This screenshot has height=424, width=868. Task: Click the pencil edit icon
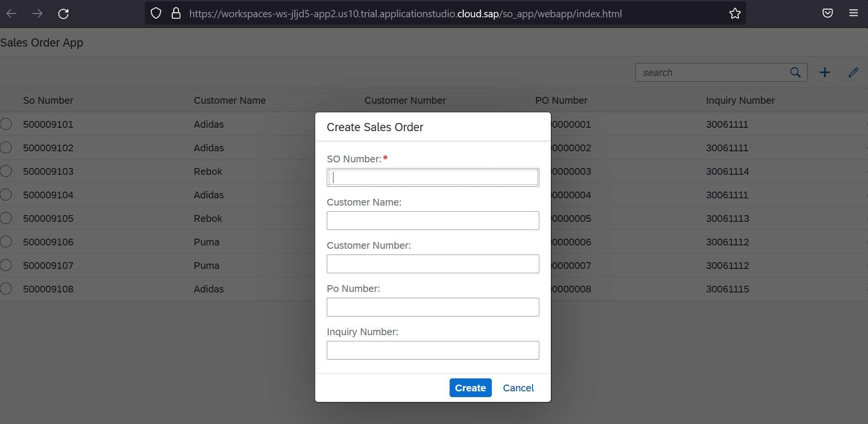tap(853, 73)
